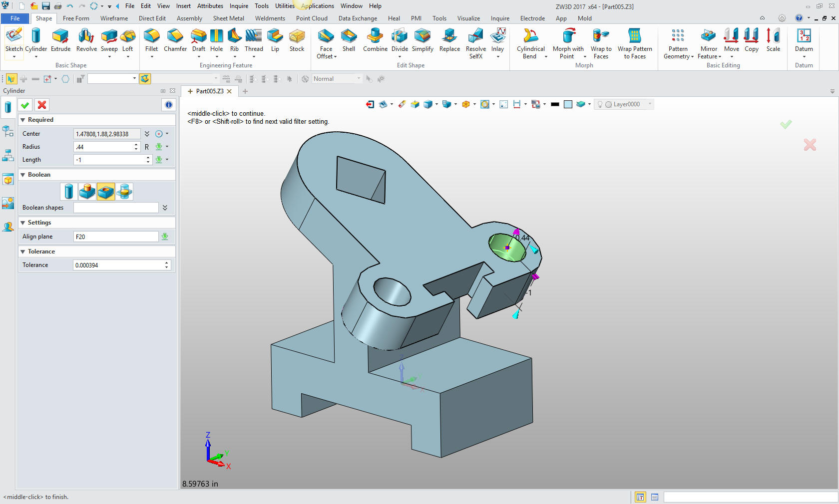Open the Cylindrical Bend tool
This screenshot has width=839, height=504.
(530, 43)
